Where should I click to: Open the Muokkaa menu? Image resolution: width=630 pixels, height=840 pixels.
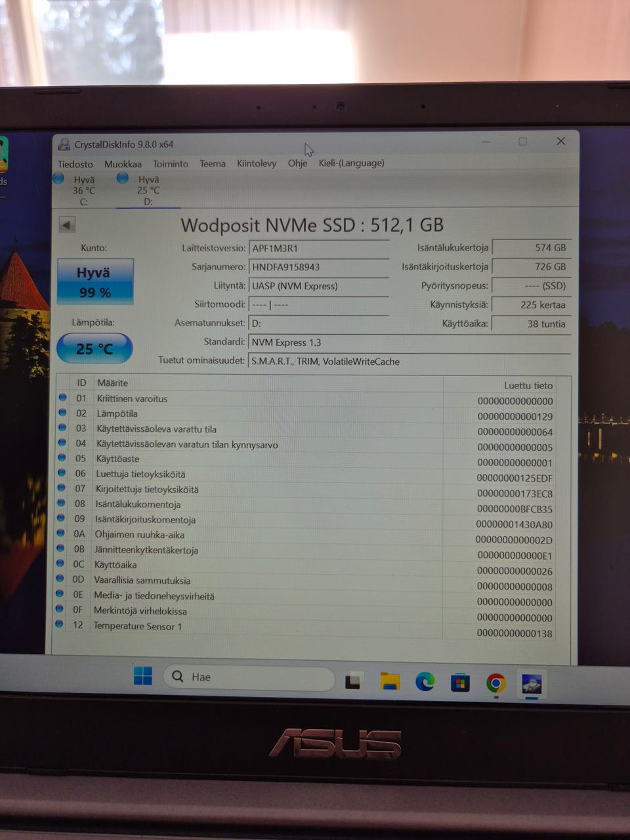123,164
